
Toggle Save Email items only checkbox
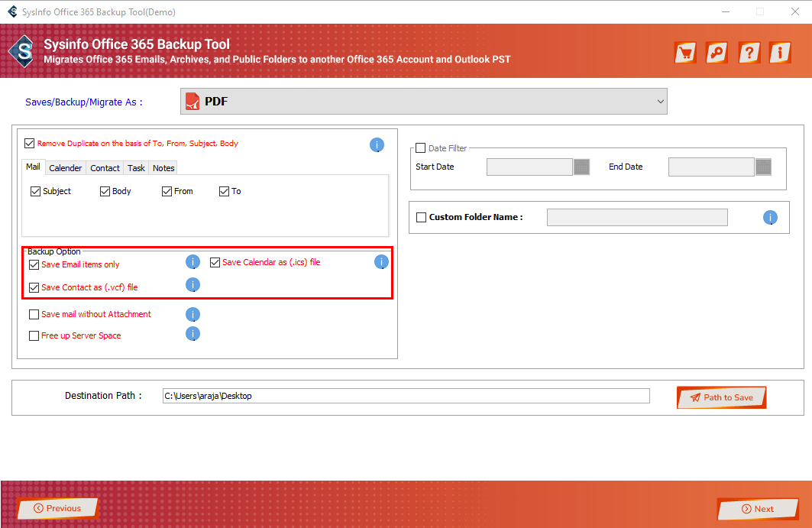pos(34,265)
